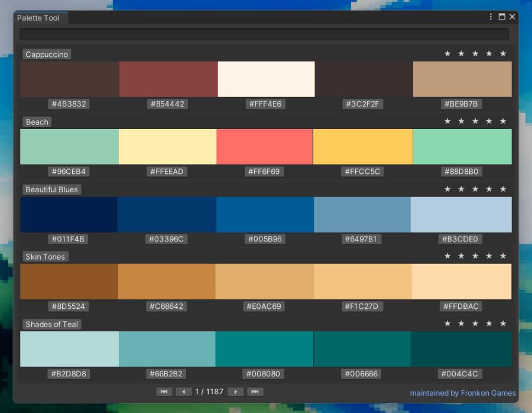
Task: Copy hex code #8D5524 label
Action: click(x=69, y=306)
